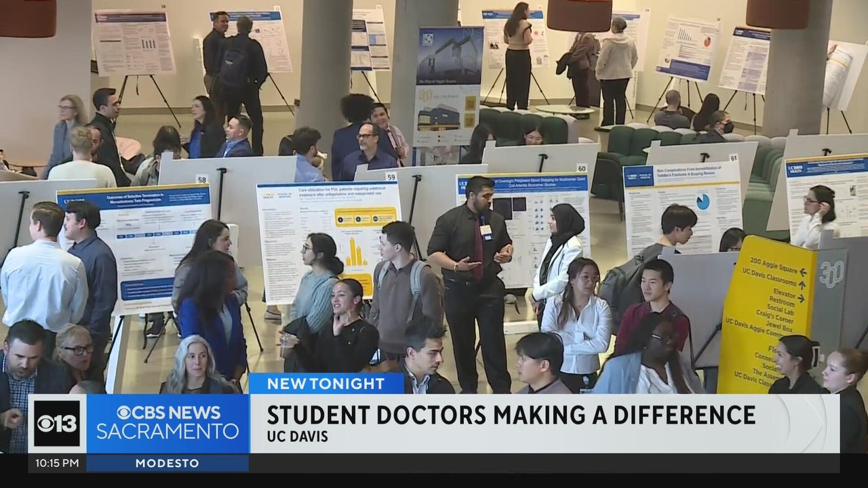Click the gray 30 sign

[x=831, y=274]
